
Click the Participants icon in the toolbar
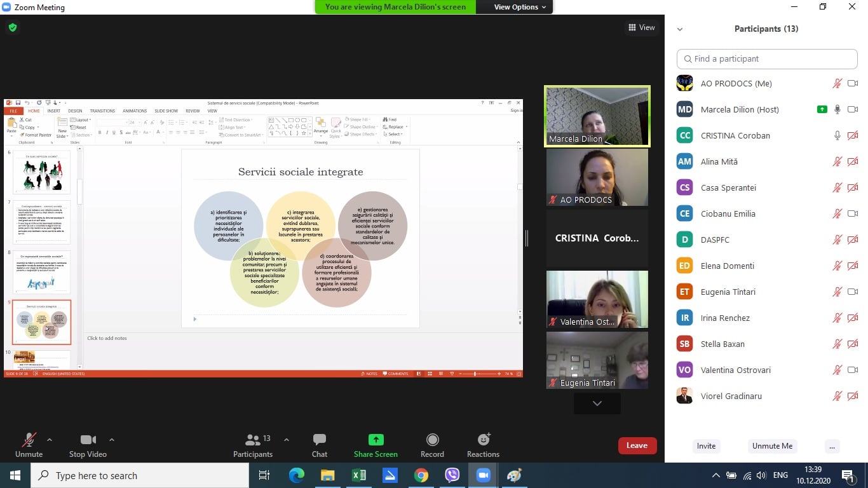pyautogui.click(x=253, y=440)
